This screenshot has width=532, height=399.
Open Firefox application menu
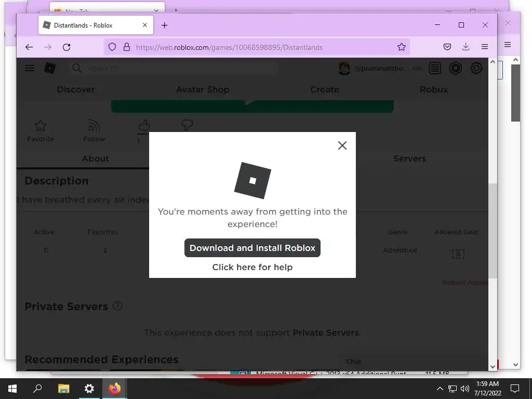pyautogui.click(x=485, y=47)
